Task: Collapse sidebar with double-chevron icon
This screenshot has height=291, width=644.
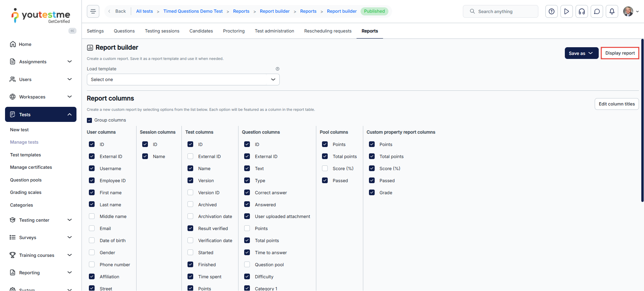Action: [x=72, y=31]
